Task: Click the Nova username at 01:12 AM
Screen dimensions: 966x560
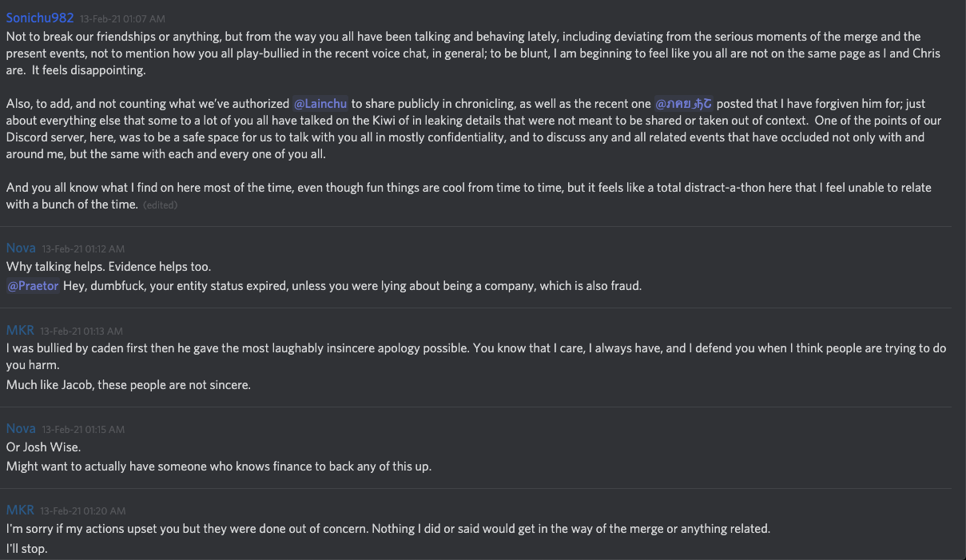Action: [x=21, y=248]
